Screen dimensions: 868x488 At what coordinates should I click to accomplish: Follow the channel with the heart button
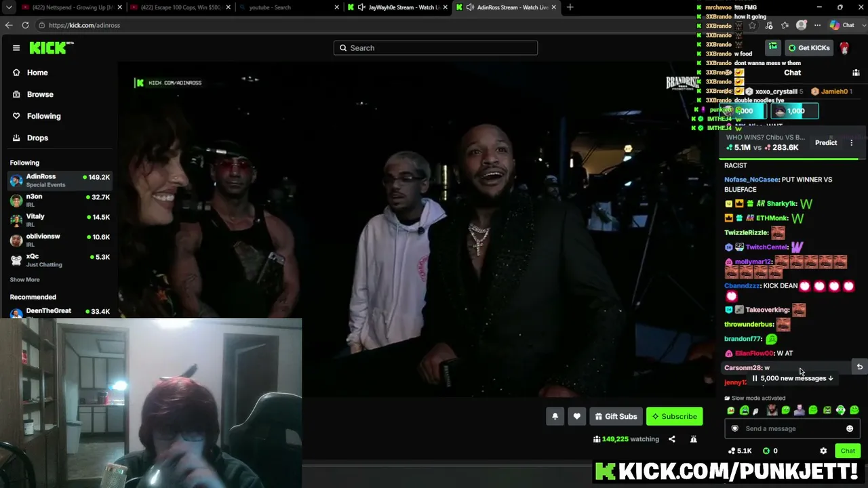click(x=576, y=416)
